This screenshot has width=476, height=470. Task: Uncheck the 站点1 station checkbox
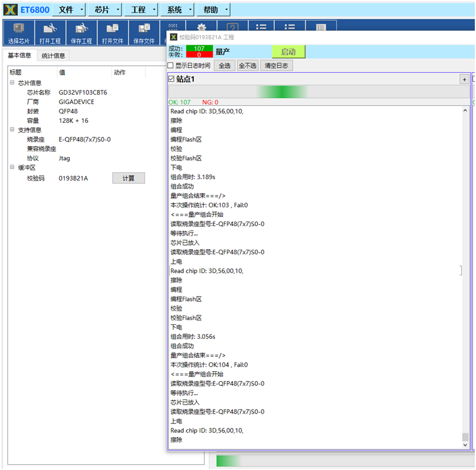tap(171, 79)
